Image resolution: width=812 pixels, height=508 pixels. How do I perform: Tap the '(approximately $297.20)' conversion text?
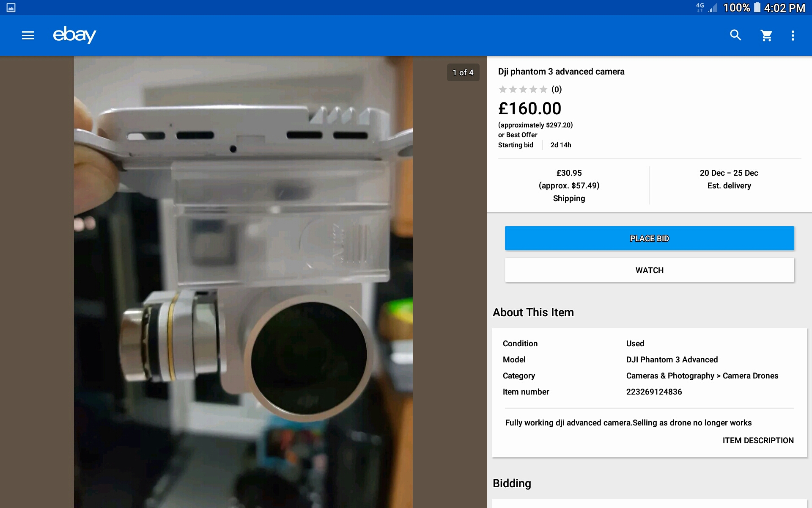point(535,125)
